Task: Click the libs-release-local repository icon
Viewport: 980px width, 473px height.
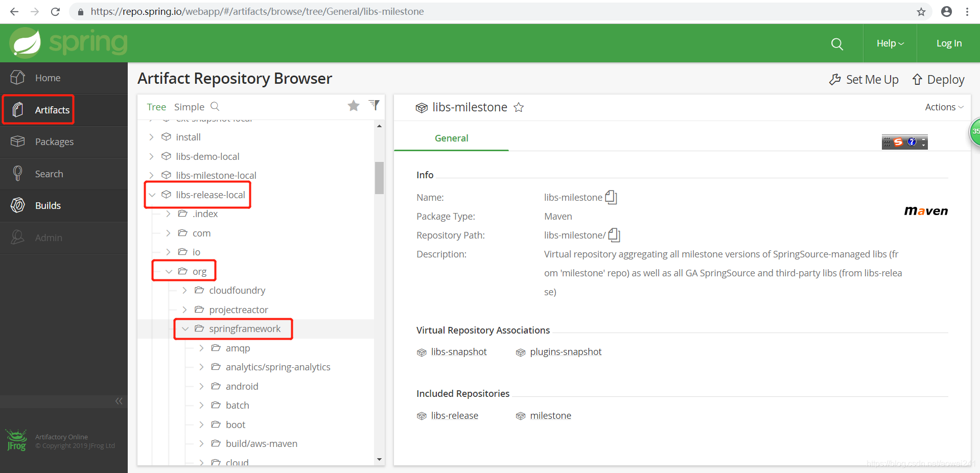Action: click(166, 194)
